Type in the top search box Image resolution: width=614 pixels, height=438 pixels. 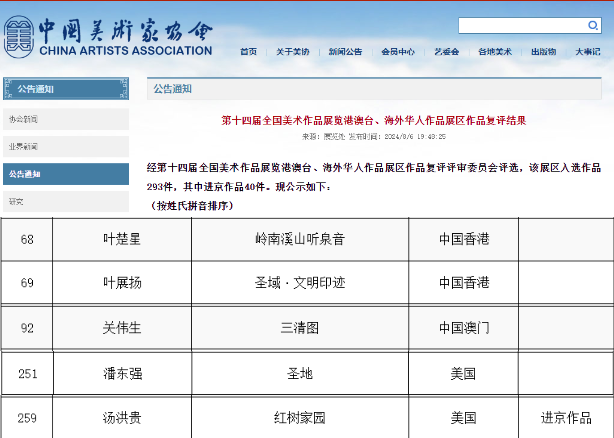[520, 25]
